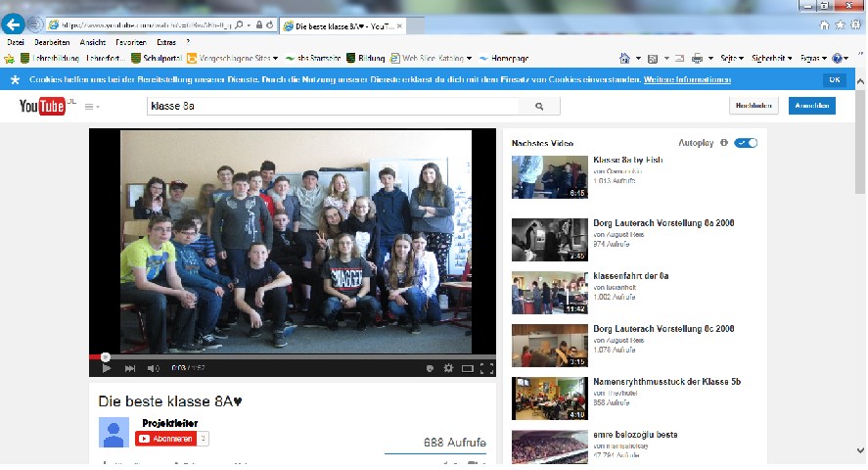Image resolution: width=868 pixels, height=470 pixels.
Task: Click the Hochladen button
Action: click(x=754, y=106)
